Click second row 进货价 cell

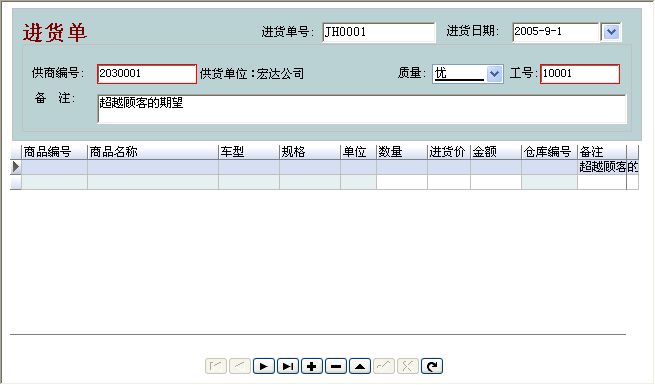(449, 182)
